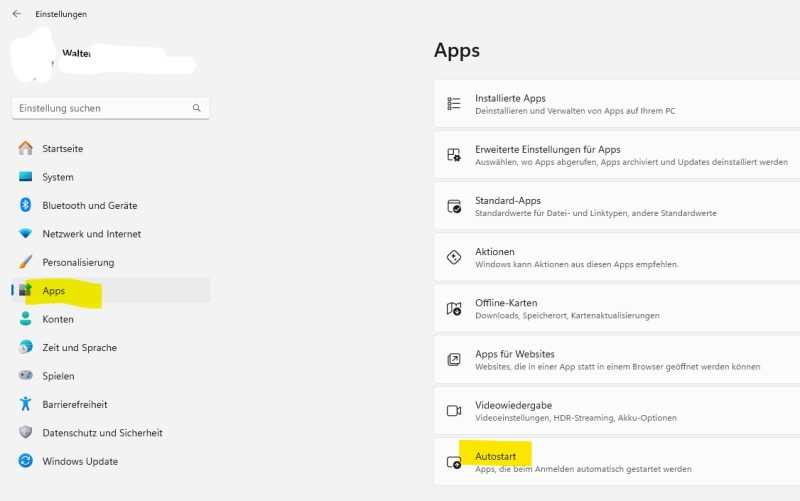800x501 pixels.
Task: Click the back arrow in Einstellungen
Action: pos(16,14)
